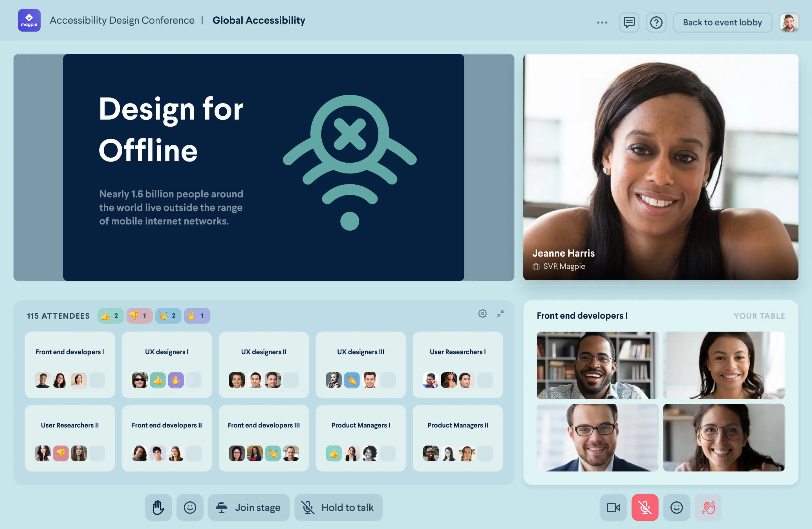The image size is (812, 529).
Task: Collapse the attendees panel
Action: point(500,314)
